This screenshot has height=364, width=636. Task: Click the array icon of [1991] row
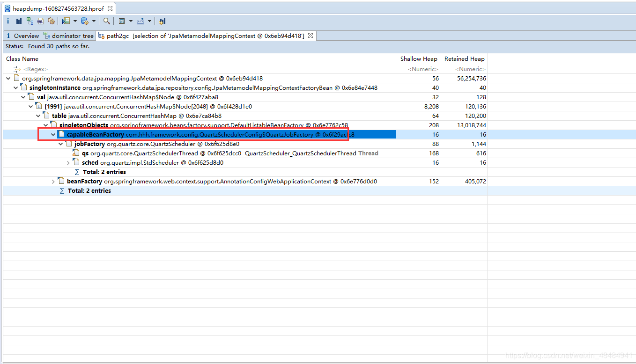click(x=39, y=106)
